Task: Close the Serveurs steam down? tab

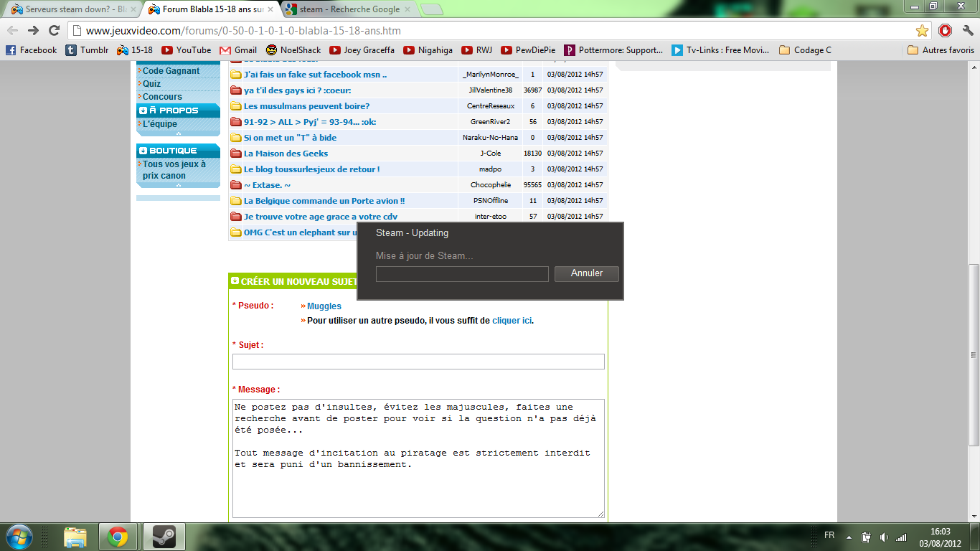Action: [133, 9]
